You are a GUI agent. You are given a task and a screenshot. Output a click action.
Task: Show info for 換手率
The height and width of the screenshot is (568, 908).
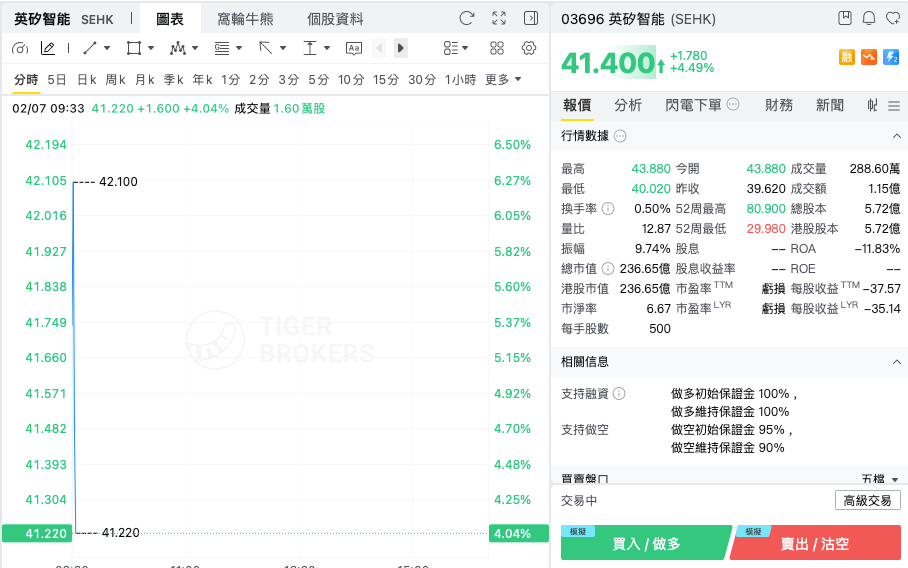pos(608,208)
